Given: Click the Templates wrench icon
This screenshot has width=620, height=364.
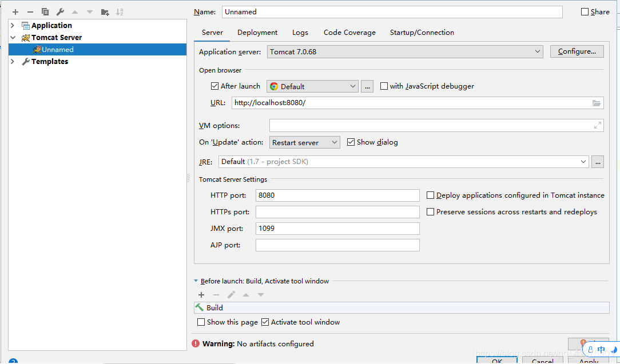Looking at the screenshot, I should [26, 61].
